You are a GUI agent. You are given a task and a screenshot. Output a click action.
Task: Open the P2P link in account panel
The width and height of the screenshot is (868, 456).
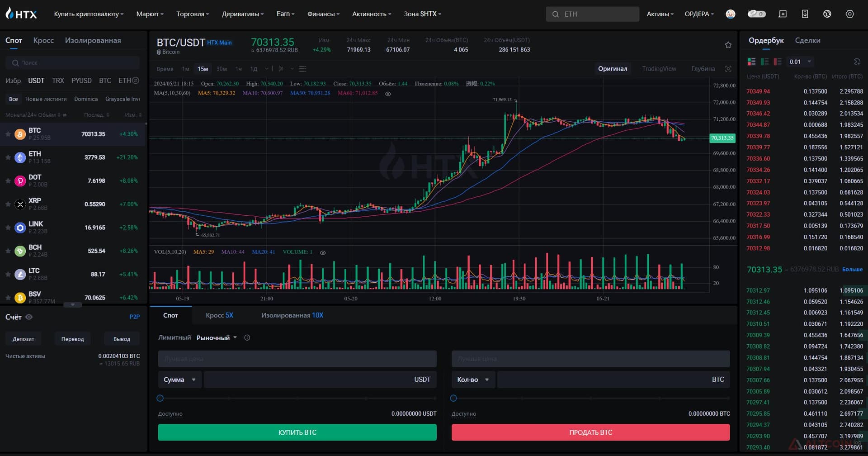[134, 317]
